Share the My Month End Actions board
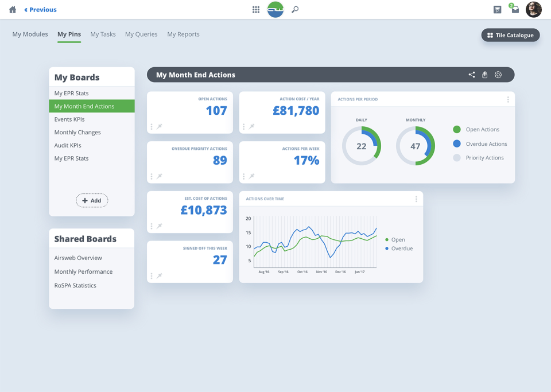This screenshot has width=551, height=392. tap(472, 75)
